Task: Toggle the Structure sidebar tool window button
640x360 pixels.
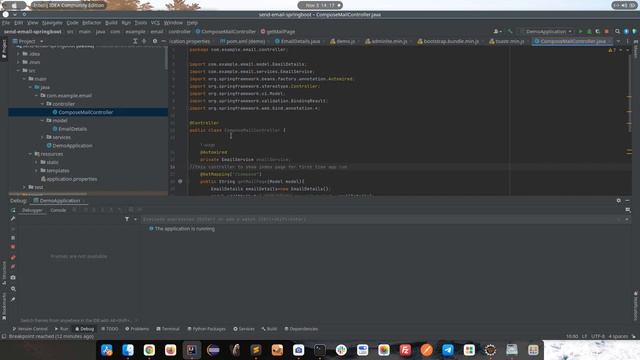Action: 4,273
